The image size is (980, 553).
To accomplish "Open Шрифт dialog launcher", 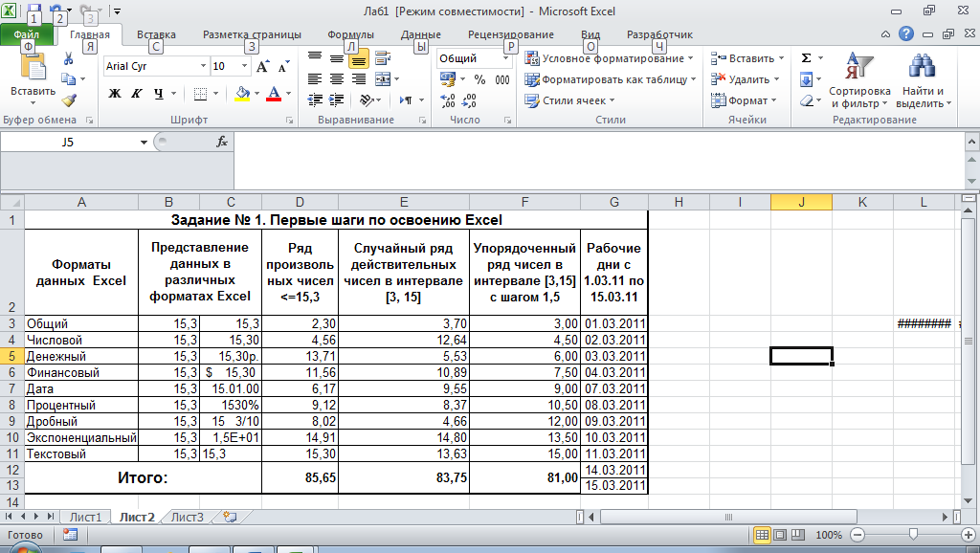I will (289, 120).
